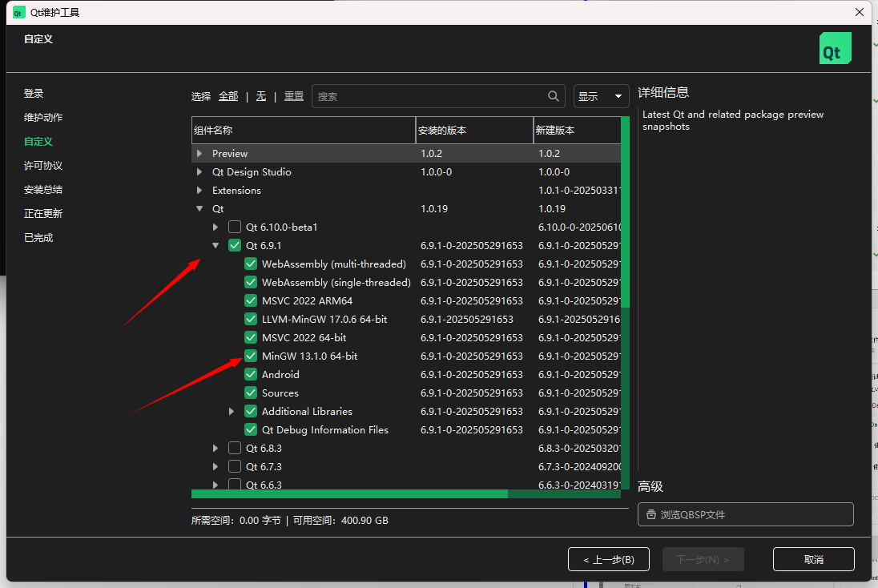The width and height of the screenshot is (878, 588).
Task: Go to the 登录 step
Action: (x=34, y=94)
